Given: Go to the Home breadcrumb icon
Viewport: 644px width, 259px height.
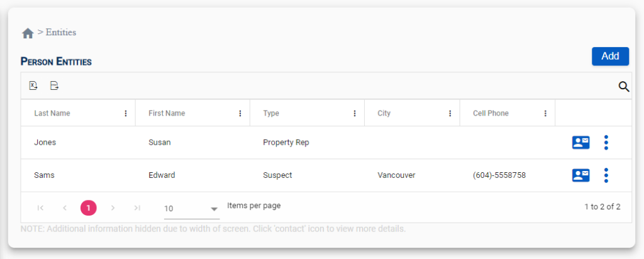Looking at the screenshot, I should [x=28, y=33].
